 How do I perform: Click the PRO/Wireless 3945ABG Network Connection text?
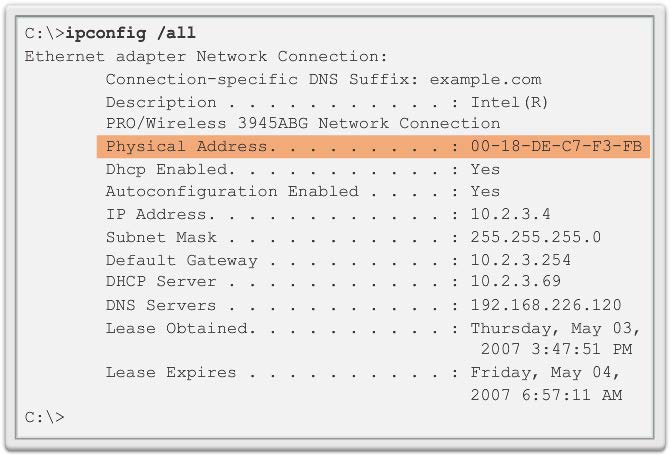(303, 124)
